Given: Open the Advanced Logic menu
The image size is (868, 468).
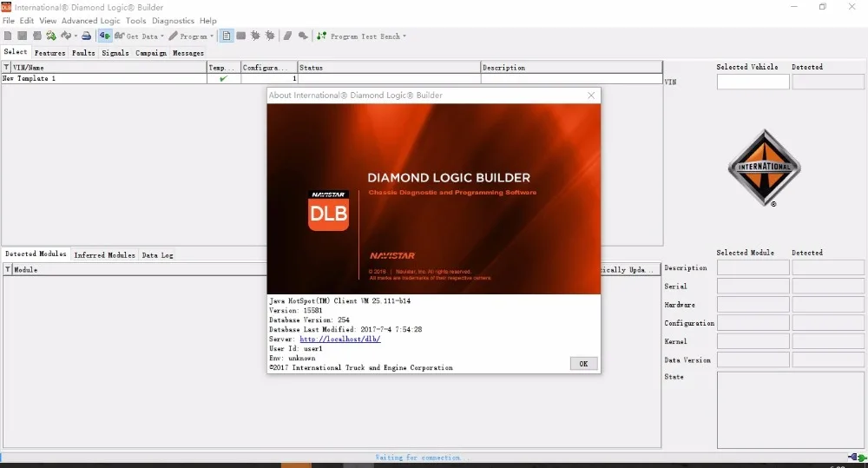Looking at the screenshot, I should pyautogui.click(x=91, y=21).
